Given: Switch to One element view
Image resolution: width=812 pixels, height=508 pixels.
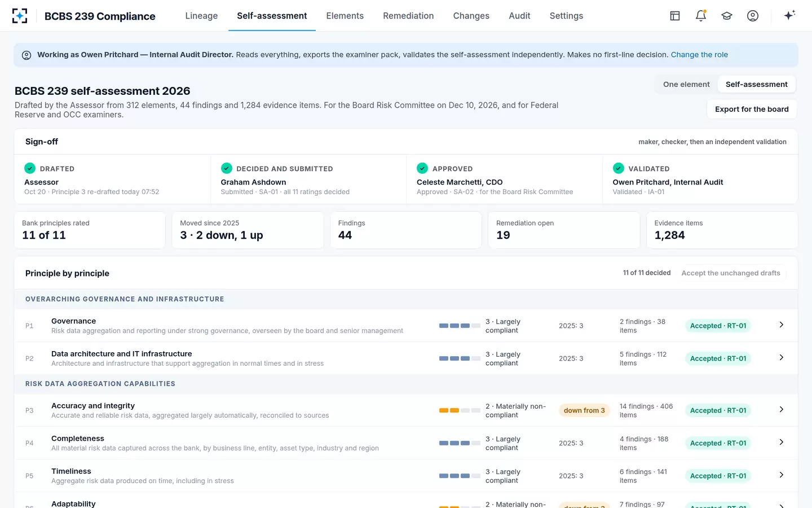Looking at the screenshot, I should [686, 84].
